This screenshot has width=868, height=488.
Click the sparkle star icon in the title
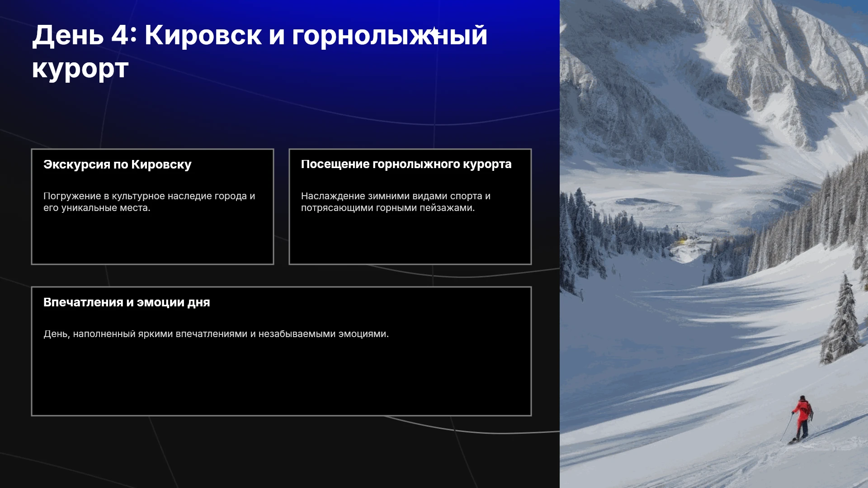(434, 33)
